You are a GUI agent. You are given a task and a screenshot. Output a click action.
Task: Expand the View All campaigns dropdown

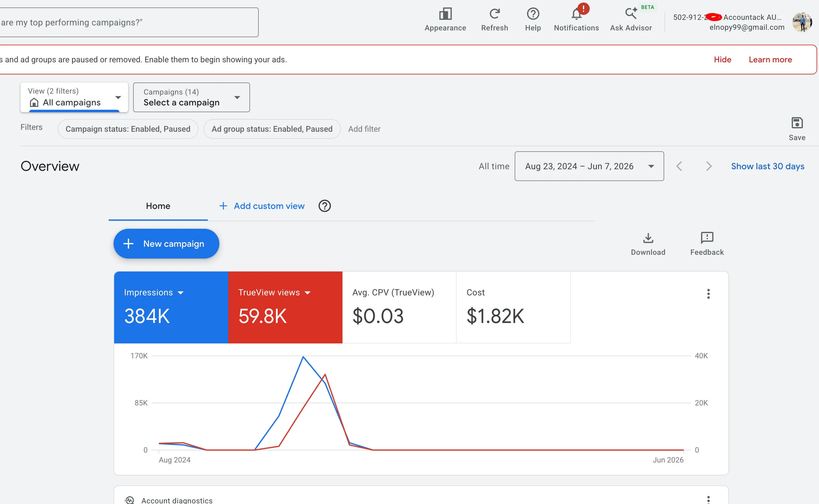tap(74, 97)
